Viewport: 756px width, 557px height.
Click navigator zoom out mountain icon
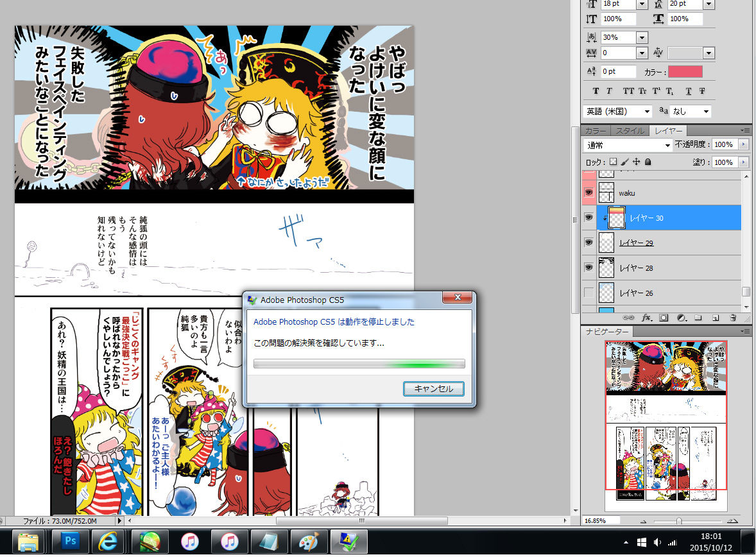[643, 521]
